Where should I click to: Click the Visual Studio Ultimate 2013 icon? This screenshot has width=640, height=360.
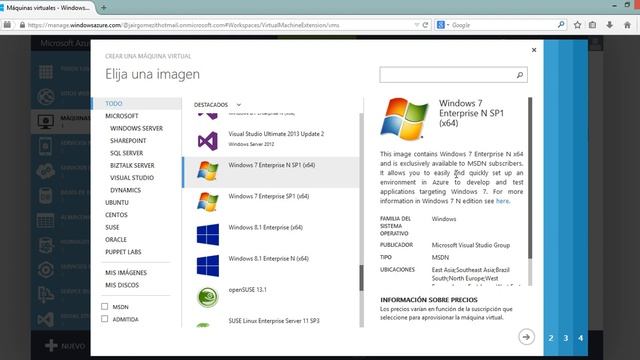coord(208,141)
